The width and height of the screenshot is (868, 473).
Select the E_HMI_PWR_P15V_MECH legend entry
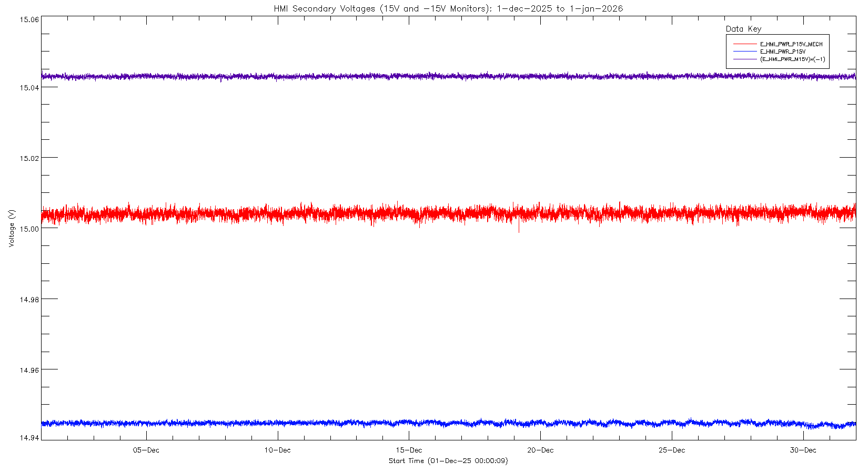click(x=791, y=44)
